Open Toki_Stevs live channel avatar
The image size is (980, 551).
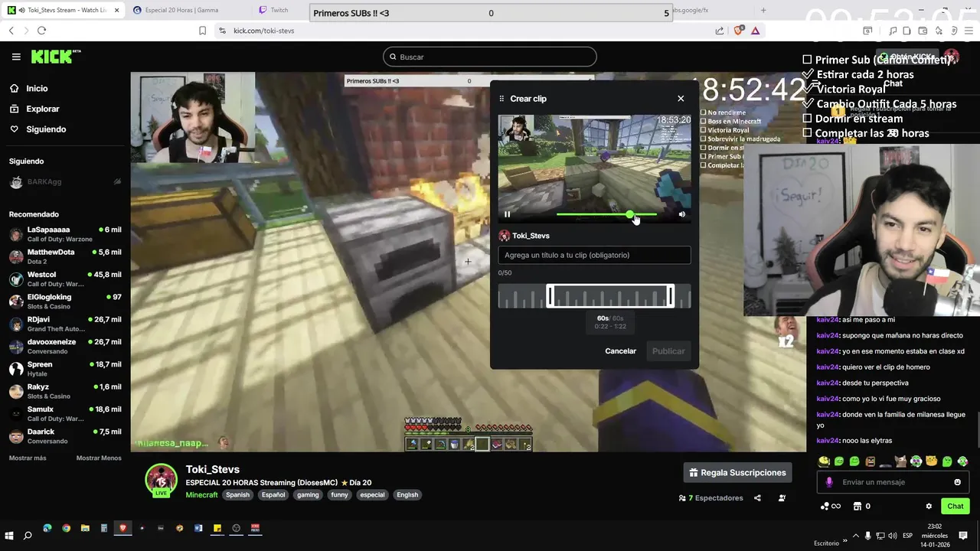pos(161,480)
